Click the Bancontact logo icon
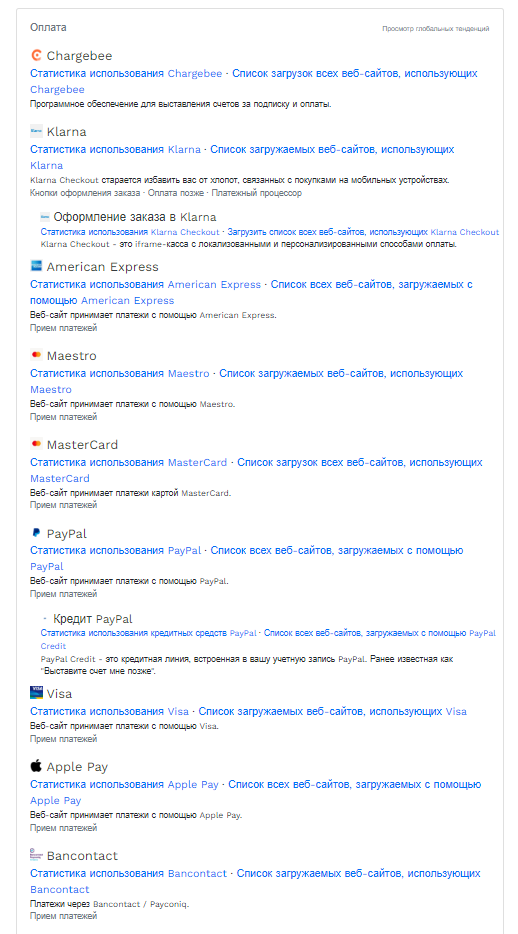Viewport: 518px width, 934px height. (36, 855)
